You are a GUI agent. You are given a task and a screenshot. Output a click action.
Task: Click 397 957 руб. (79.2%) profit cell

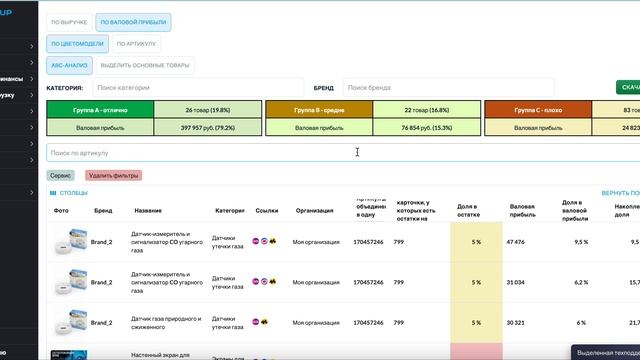tap(208, 128)
